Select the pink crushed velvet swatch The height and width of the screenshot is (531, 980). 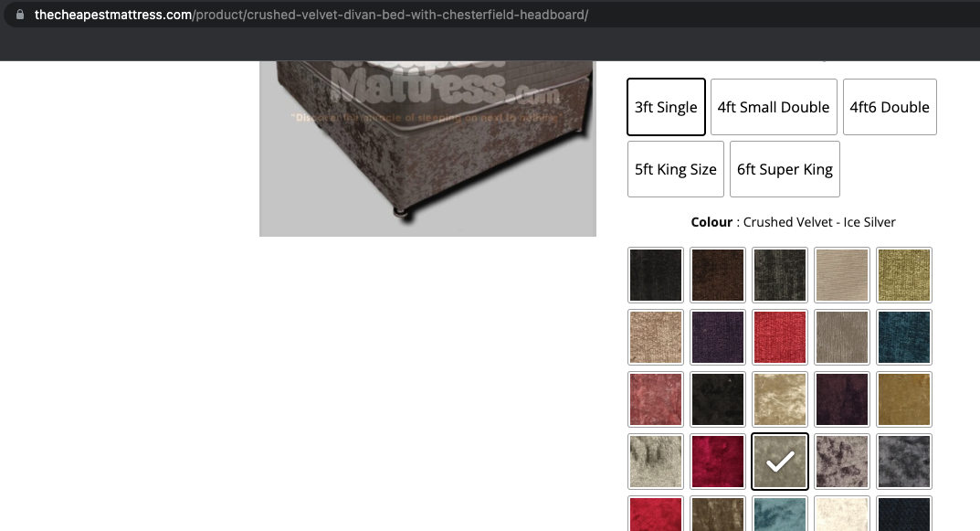[656, 399]
